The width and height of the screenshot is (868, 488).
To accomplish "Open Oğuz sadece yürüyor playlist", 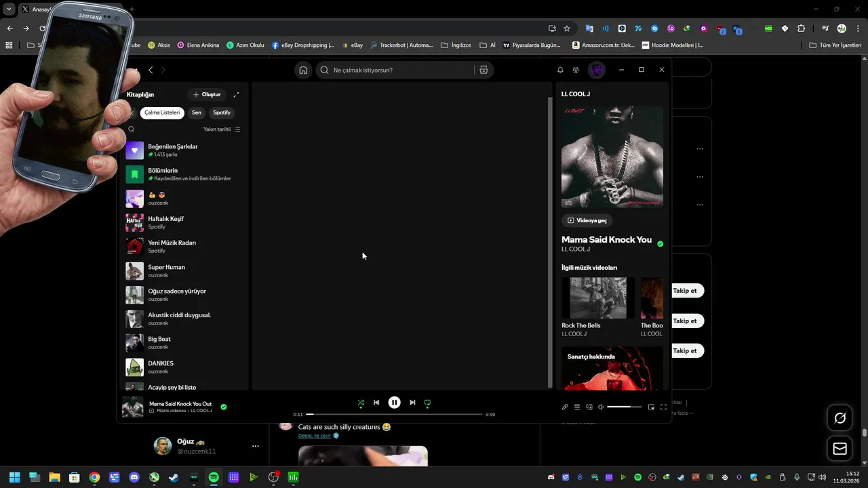I will tap(183, 295).
